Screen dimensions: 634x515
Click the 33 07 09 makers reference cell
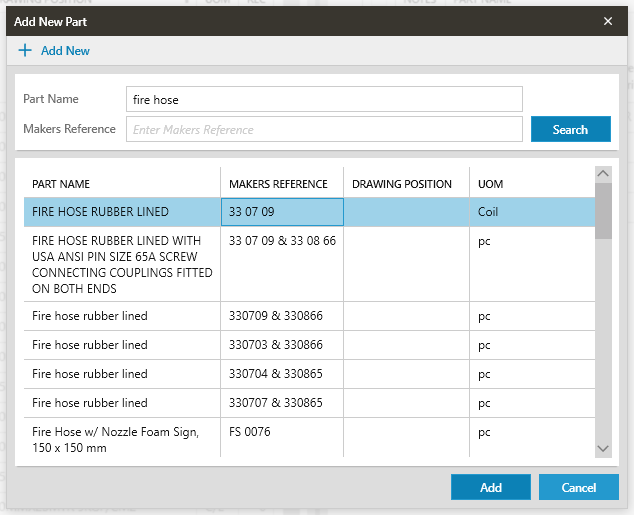point(282,212)
